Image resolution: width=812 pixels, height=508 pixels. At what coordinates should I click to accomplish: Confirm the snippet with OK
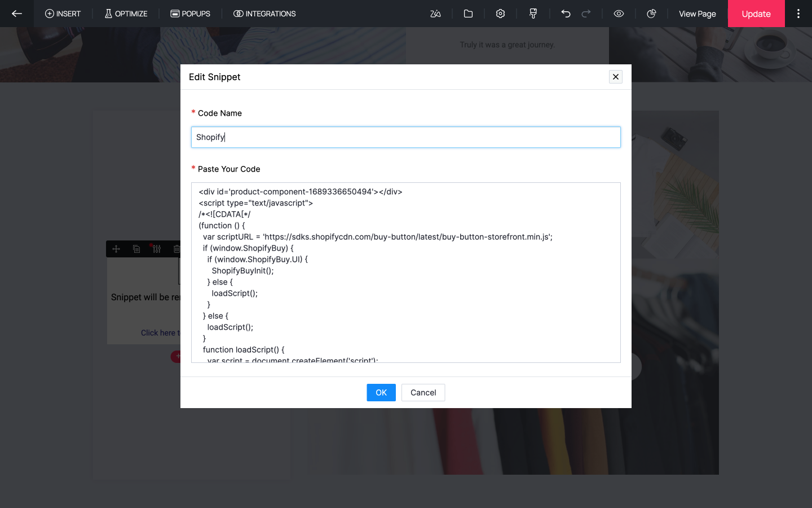381,393
